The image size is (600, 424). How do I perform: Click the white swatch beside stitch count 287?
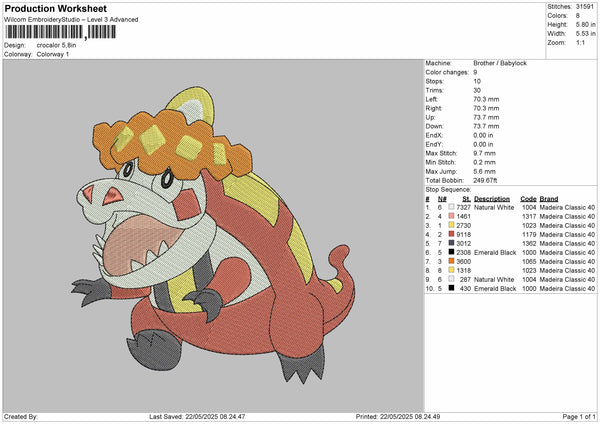pyautogui.click(x=452, y=279)
